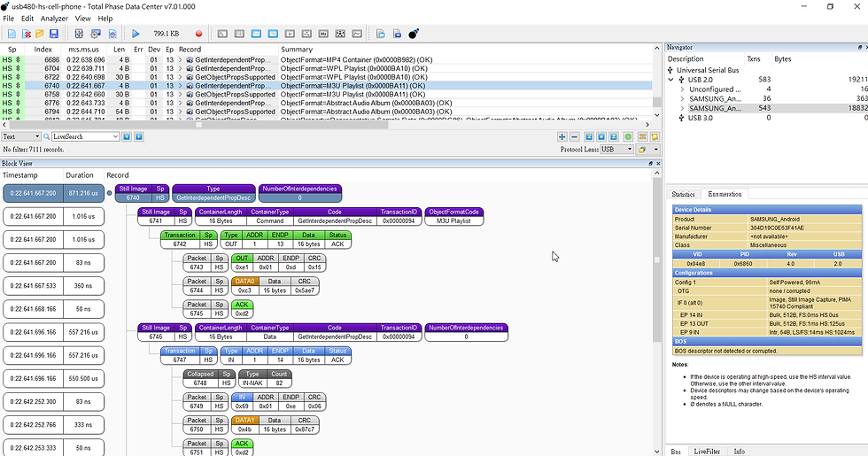Screen dimensions: 868x456
Task: Click the export-with-save toolbar icon
Action: (397, 34)
